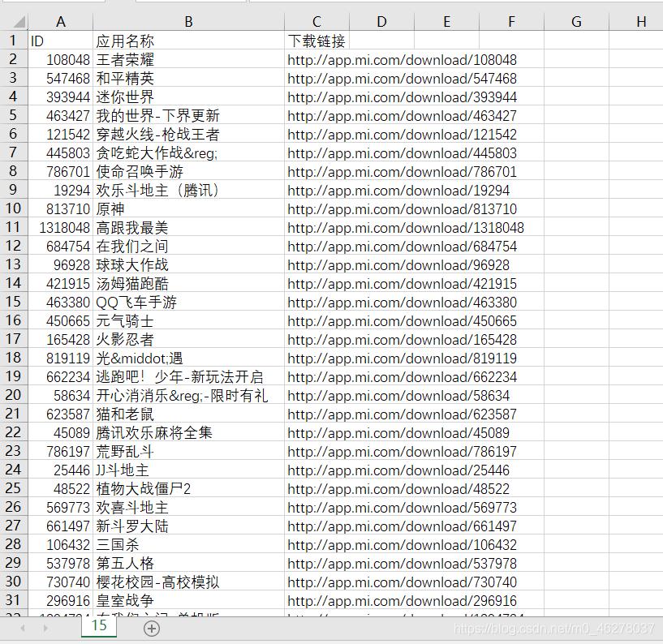Select row 31 header
Image resolution: width=663 pixels, height=644 pixels.
(x=14, y=599)
